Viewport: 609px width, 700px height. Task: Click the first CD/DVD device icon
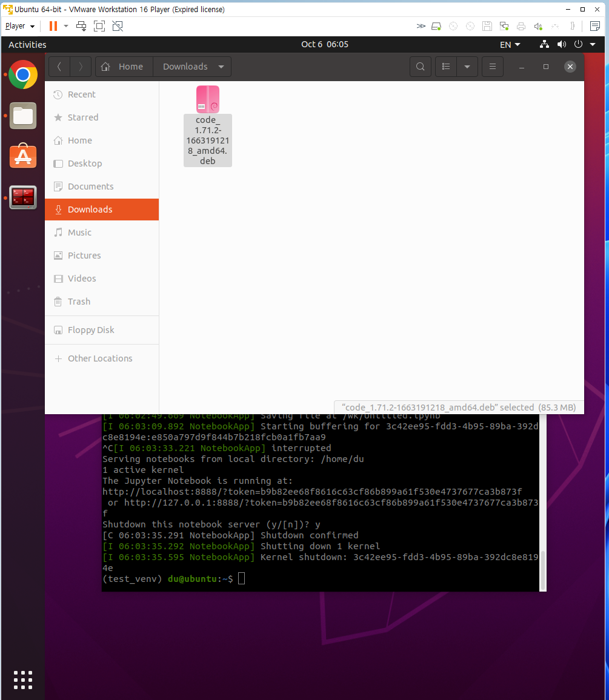click(x=453, y=26)
